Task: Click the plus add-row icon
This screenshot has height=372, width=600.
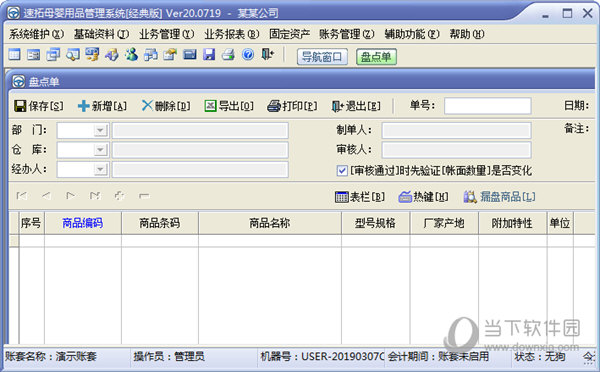Action: [119, 196]
